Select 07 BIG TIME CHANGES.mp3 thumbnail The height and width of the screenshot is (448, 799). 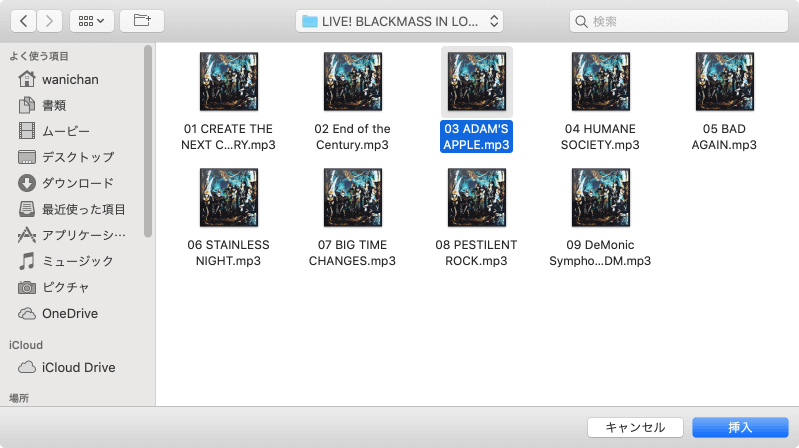click(x=353, y=198)
